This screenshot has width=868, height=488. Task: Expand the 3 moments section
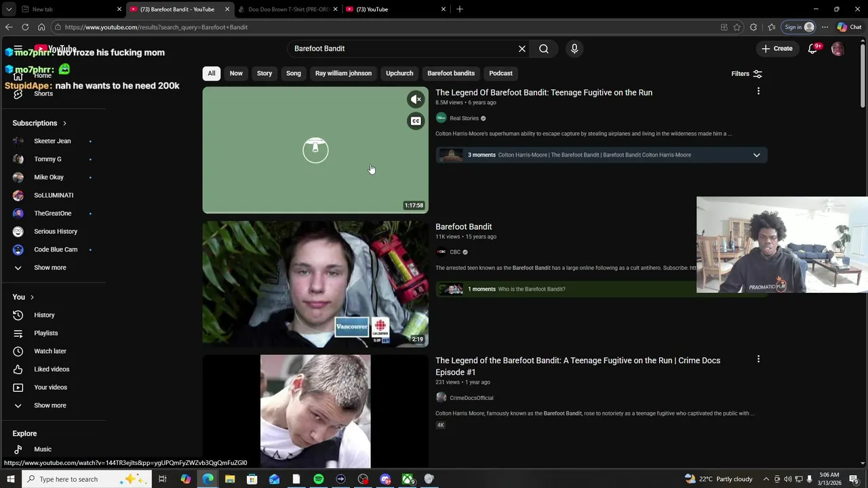point(757,155)
